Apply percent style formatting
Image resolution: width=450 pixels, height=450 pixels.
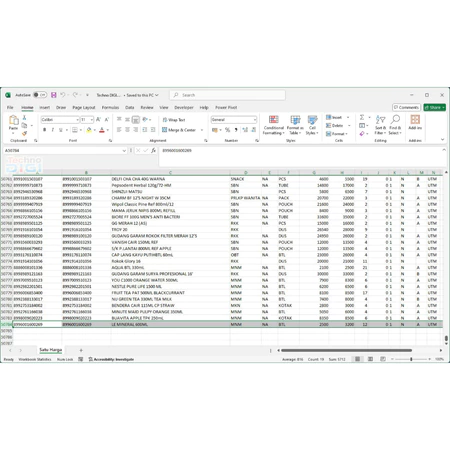[227, 130]
